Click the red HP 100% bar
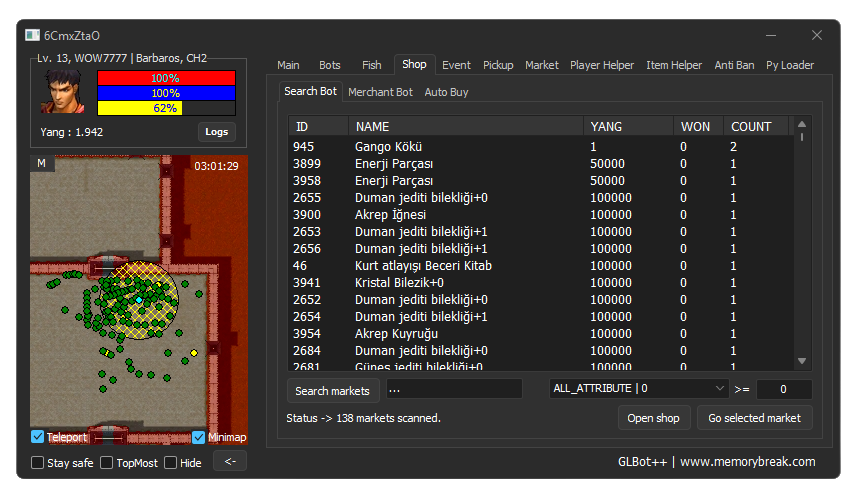This screenshot has width=859, height=495. (167, 78)
